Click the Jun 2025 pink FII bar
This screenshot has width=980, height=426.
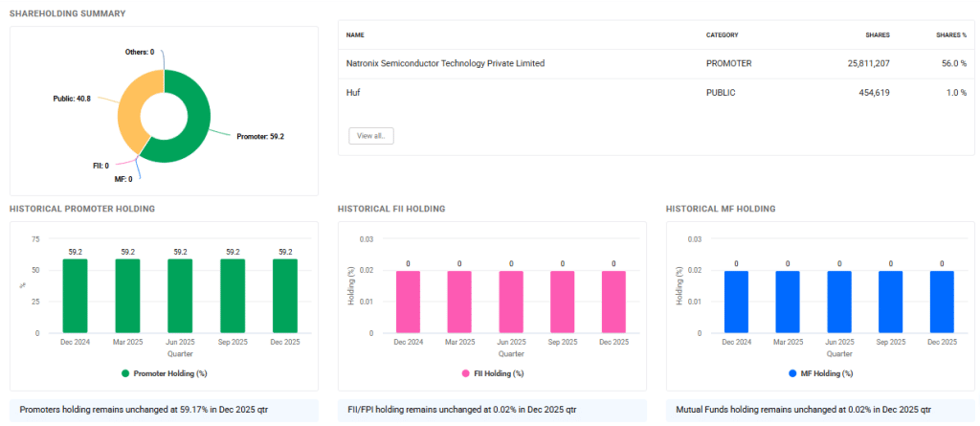pos(511,302)
